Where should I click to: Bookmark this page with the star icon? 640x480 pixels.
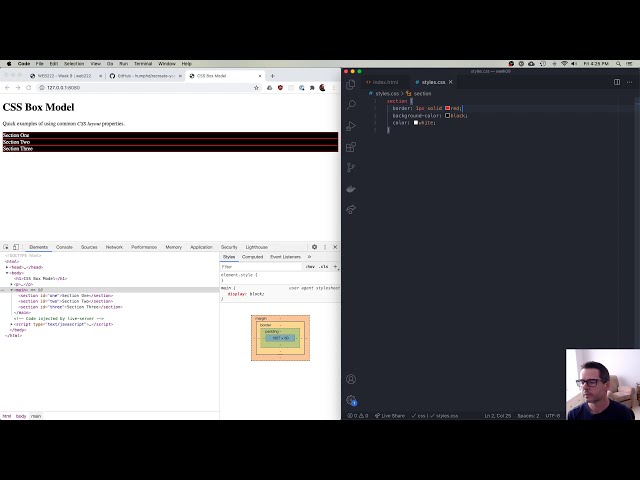click(x=256, y=88)
